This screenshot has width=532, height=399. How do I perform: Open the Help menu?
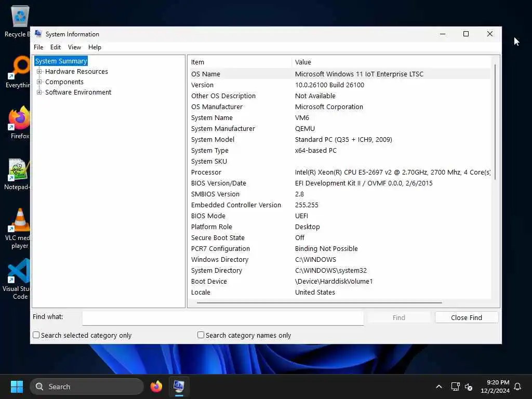coord(95,47)
